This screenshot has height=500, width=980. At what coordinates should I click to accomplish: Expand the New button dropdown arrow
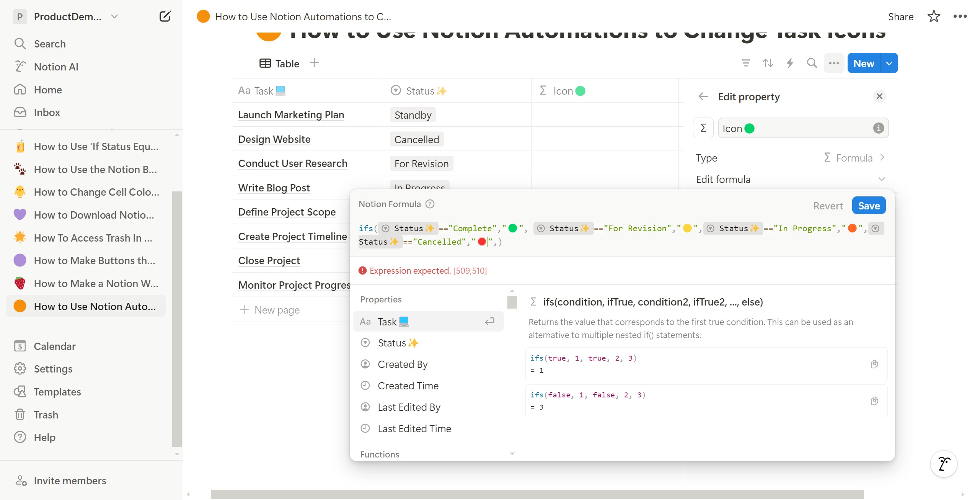click(x=889, y=63)
